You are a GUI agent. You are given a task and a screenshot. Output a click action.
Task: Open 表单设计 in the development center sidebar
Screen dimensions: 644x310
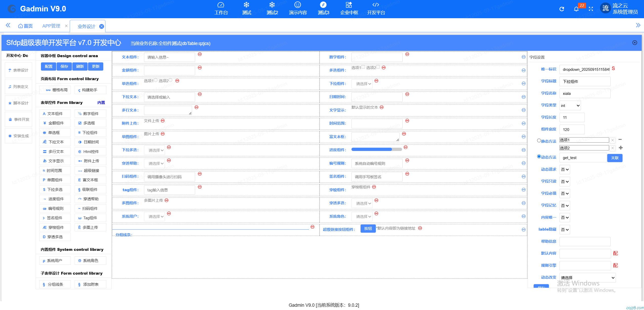tap(18, 70)
